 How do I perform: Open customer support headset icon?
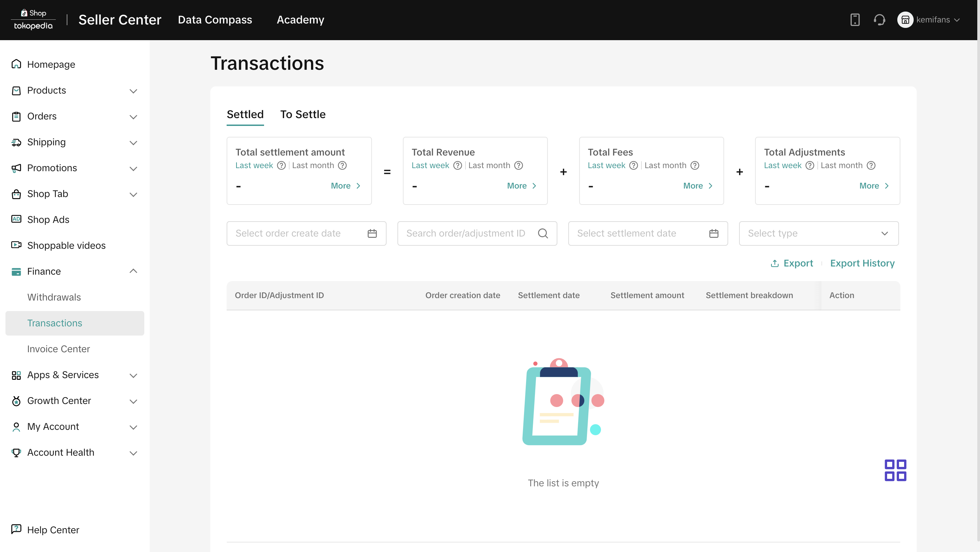[879, 20]
